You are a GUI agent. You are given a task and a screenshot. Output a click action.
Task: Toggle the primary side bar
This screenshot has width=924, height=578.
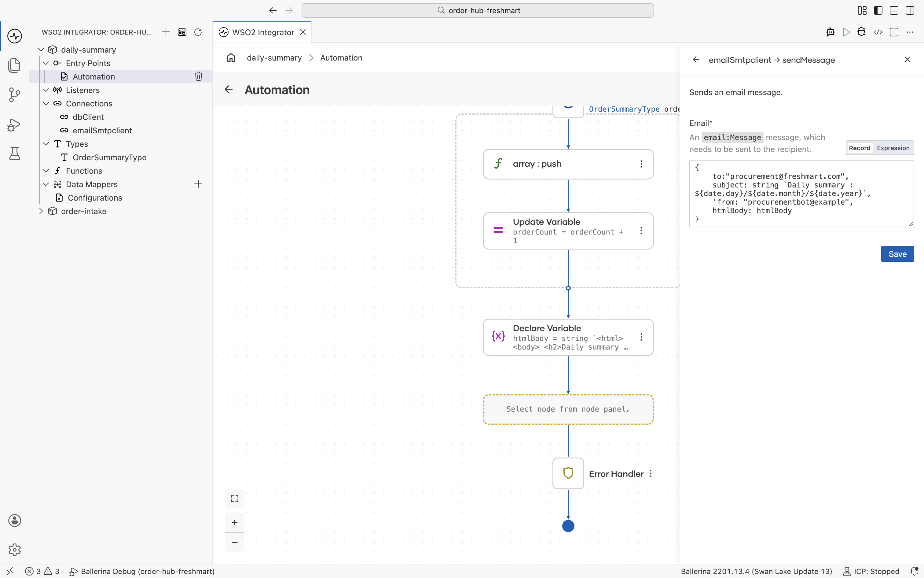pyautogui.click(x=878, y=10)
